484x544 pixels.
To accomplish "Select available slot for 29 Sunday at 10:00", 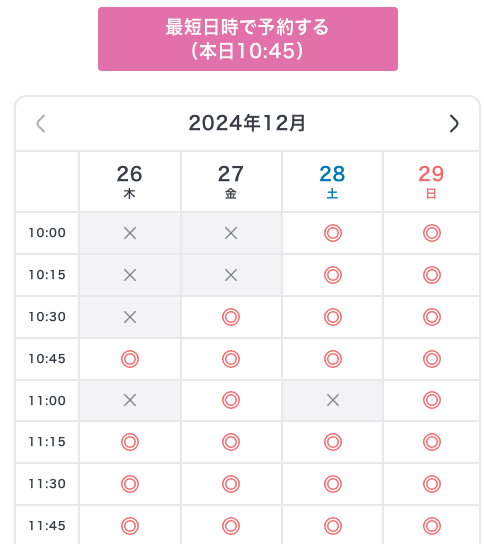I will [432, 233].
